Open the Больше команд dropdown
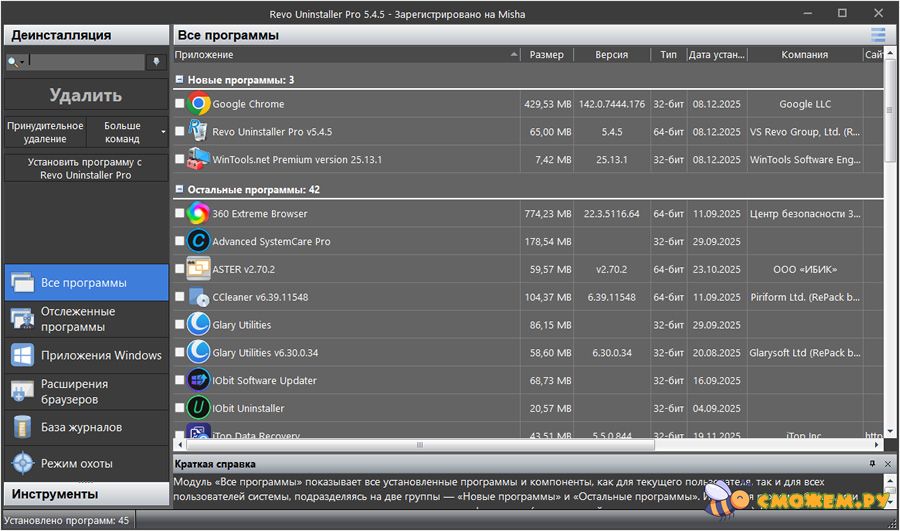The width and height of the screenshot is (900, 531). click(x=127, y=133)
